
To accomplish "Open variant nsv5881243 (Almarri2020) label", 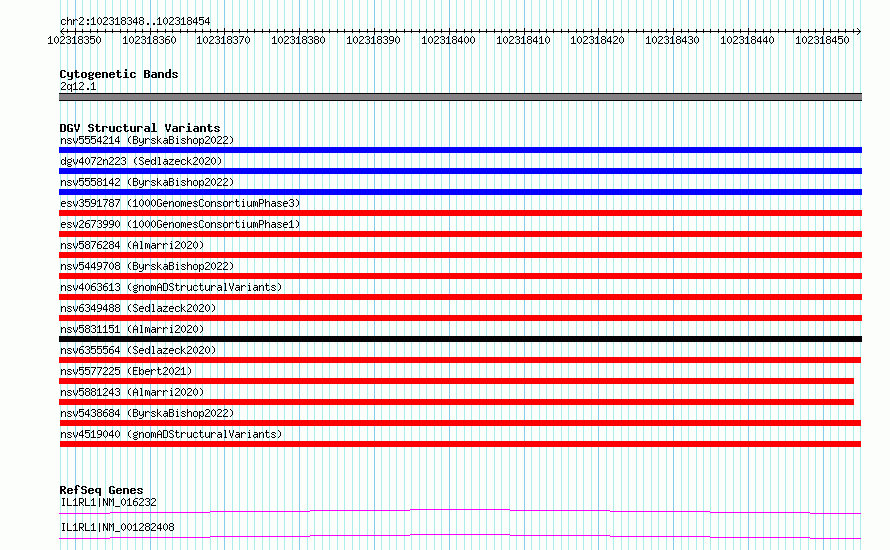I will click(x=132, y=392).
